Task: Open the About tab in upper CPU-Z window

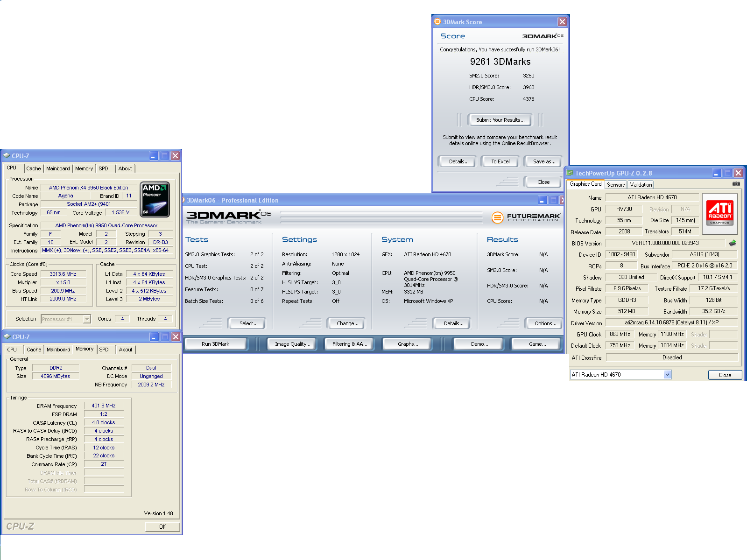Action: click(x=125, y=168)
